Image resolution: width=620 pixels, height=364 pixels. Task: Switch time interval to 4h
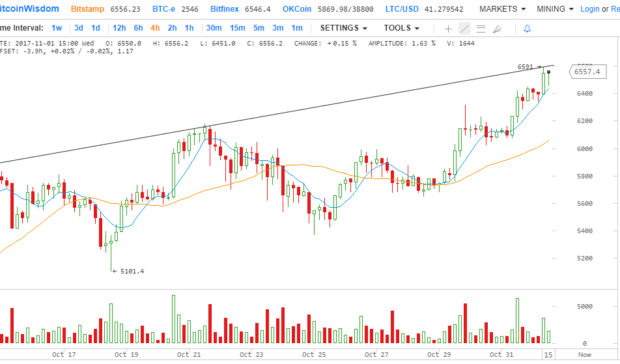coord(155,28)
